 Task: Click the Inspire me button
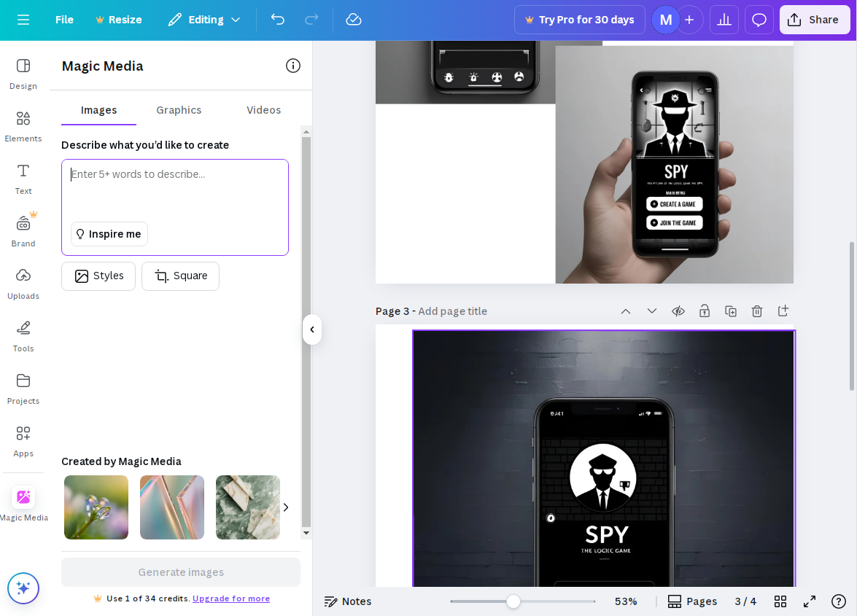[x=109, y=234]
